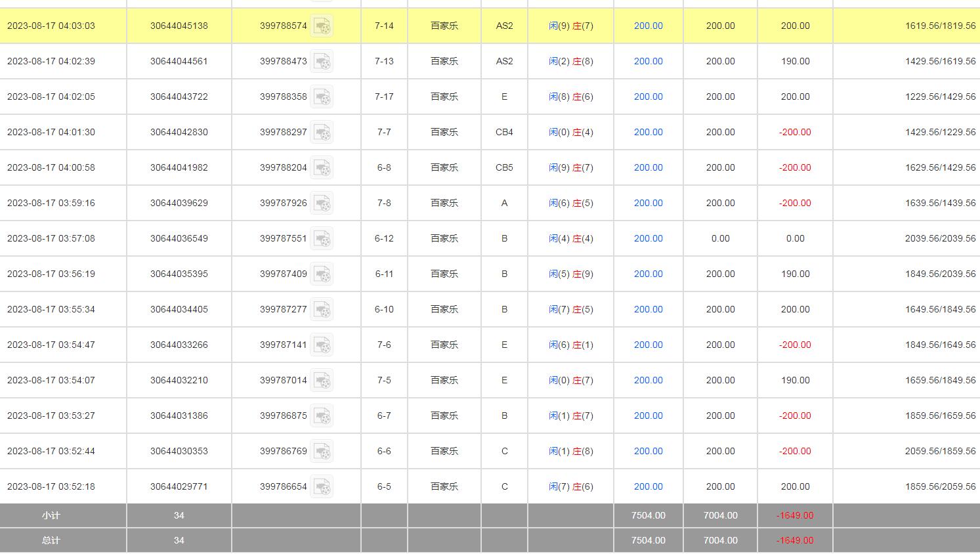This screenshot has height=554, width=980.
Task: Open video replay icon for 399788358
Action: tap(322, 97)
